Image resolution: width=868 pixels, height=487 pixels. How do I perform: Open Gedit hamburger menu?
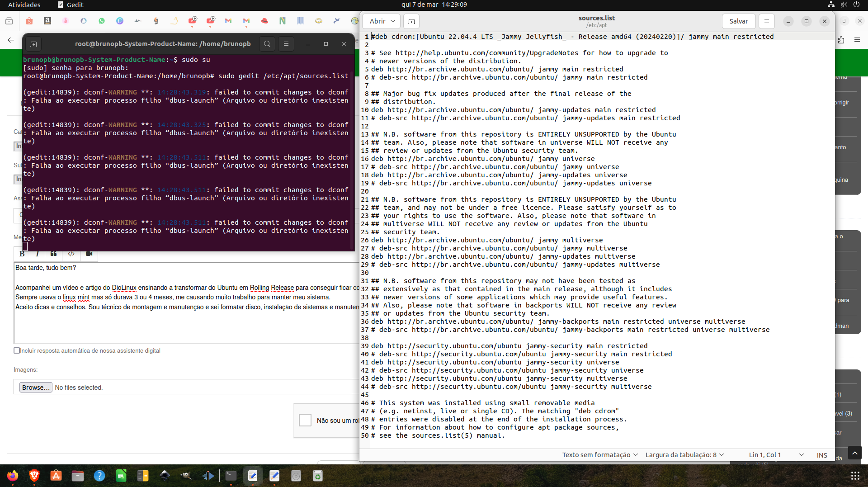coord(766,21)
